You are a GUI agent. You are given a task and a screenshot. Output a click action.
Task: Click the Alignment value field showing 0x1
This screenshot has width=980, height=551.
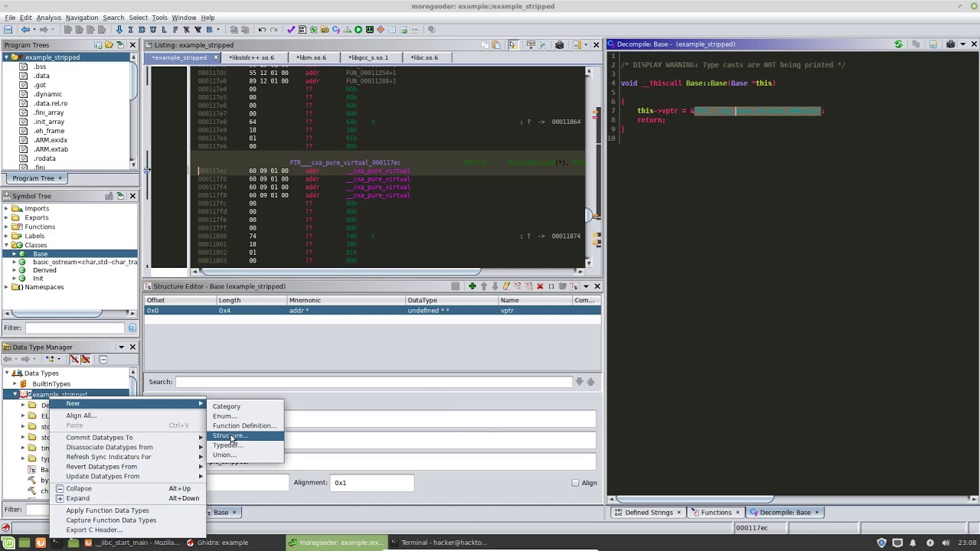pyautogui.click(x=371, y=483)
